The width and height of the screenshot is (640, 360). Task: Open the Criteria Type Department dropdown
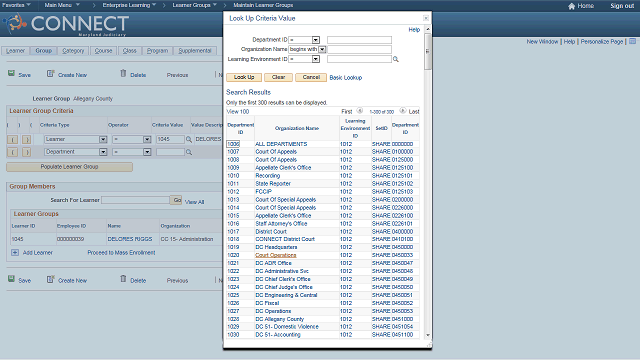coord(103,152)
